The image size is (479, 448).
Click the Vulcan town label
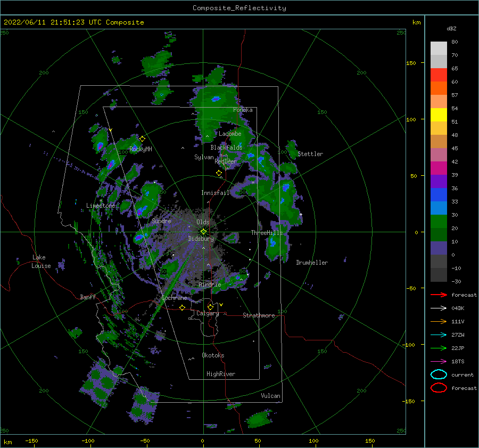click(270, 396)
